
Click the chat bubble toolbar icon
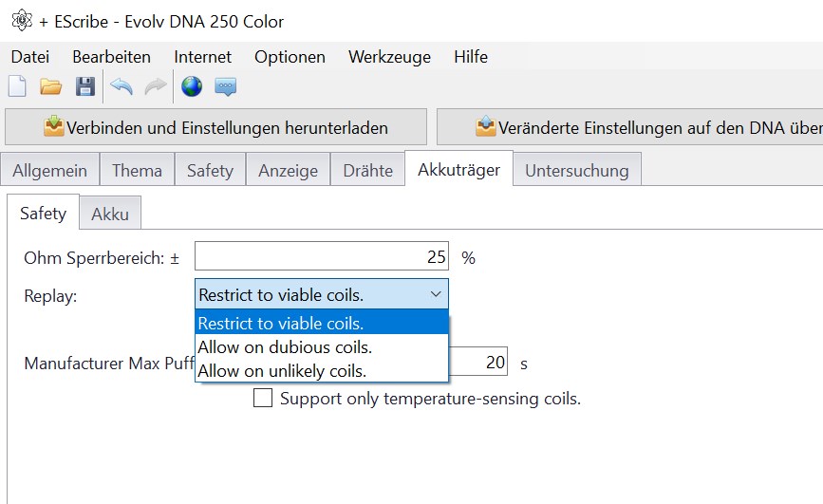point(225,87)
